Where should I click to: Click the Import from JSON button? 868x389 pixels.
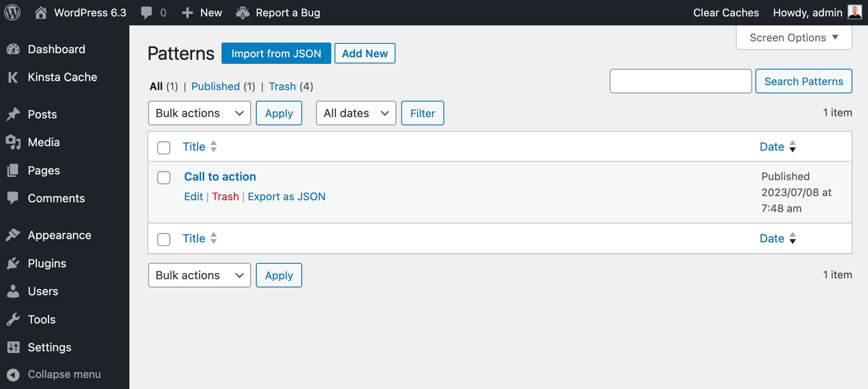coord(276,53)
